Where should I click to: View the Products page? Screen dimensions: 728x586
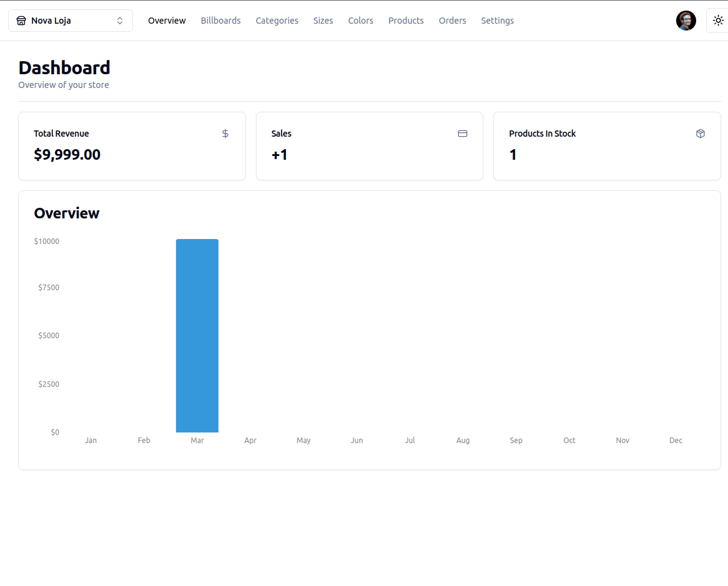(x=406, y=21)
